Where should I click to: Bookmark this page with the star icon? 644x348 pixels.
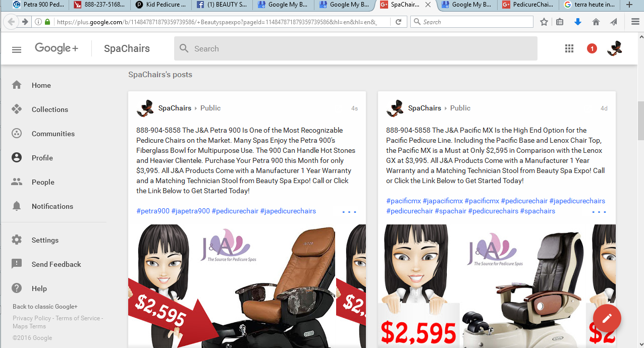544,22
